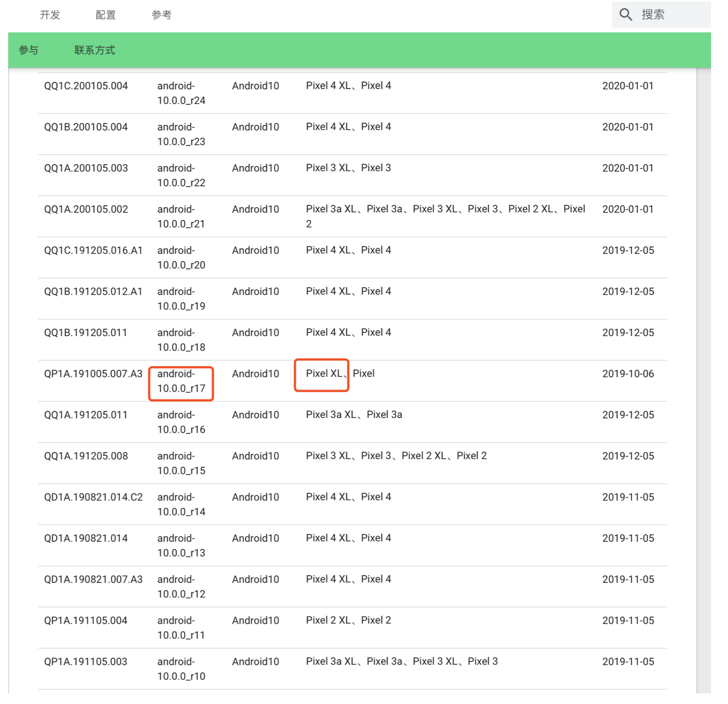Click build ID QQ1C.200105.004
This screenshot has width=728, height=704.
tap(86, 86)
